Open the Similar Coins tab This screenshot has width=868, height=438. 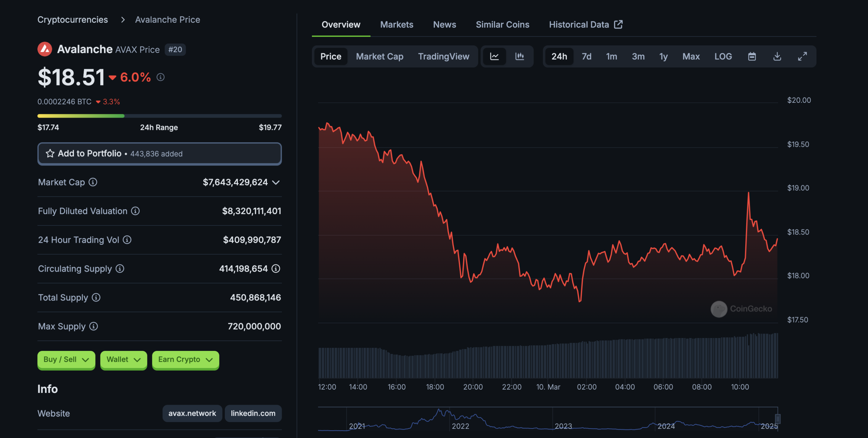click(x=502, y=25)
